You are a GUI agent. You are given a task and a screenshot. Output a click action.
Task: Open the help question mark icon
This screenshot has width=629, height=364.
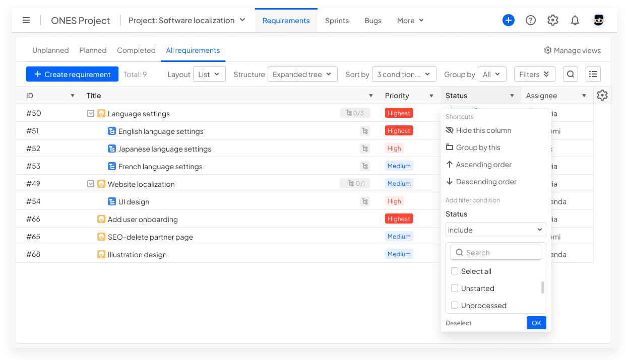point(531,20)
